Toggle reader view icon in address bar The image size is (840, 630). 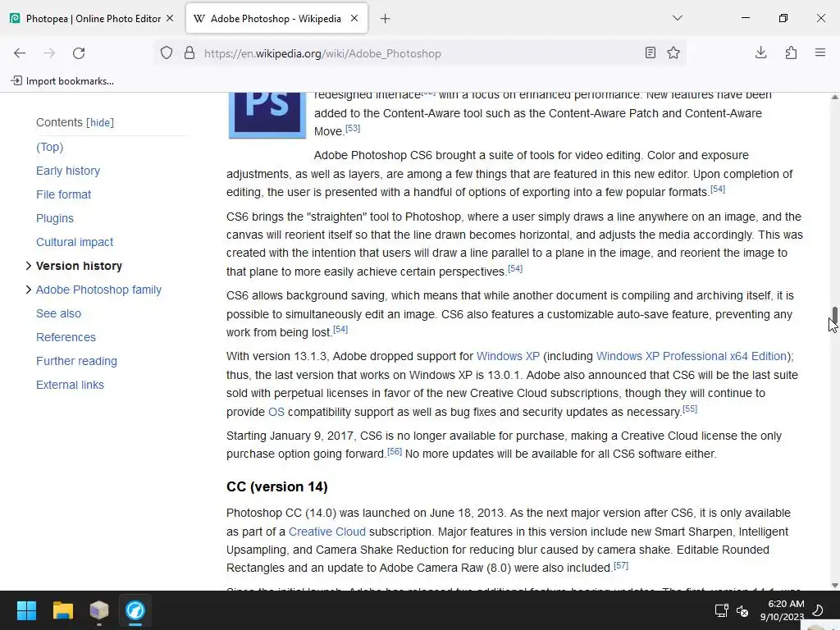pyautogui.click(x=651, y=52)
